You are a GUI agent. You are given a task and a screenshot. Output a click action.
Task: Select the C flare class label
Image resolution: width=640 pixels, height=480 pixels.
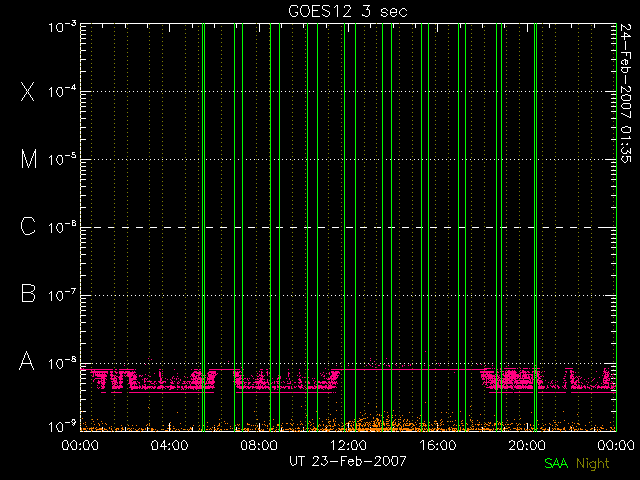(28, 226)
